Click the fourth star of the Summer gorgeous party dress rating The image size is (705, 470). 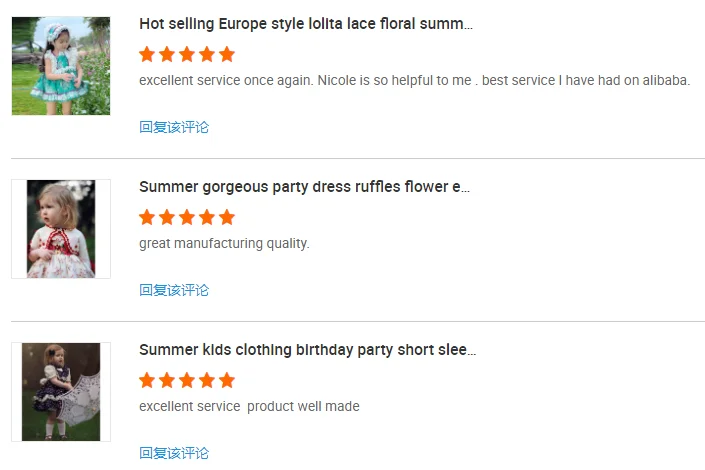(207, 217)
